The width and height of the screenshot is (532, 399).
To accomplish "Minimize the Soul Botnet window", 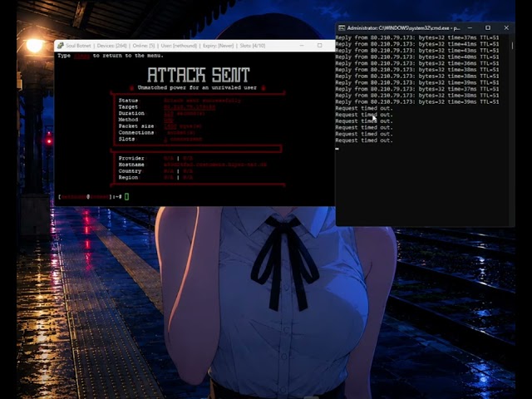I will pyautogui.click(x=302, y=46).
